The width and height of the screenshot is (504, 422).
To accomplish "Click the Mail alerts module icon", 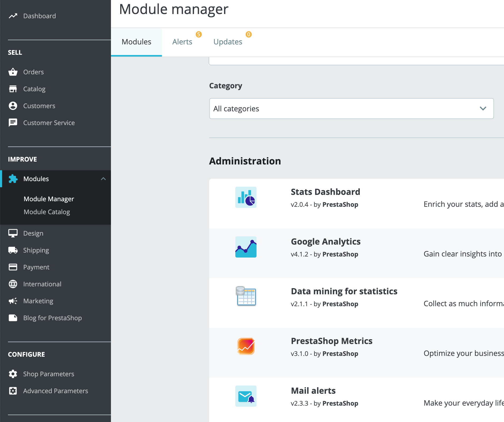I will 246,396.
